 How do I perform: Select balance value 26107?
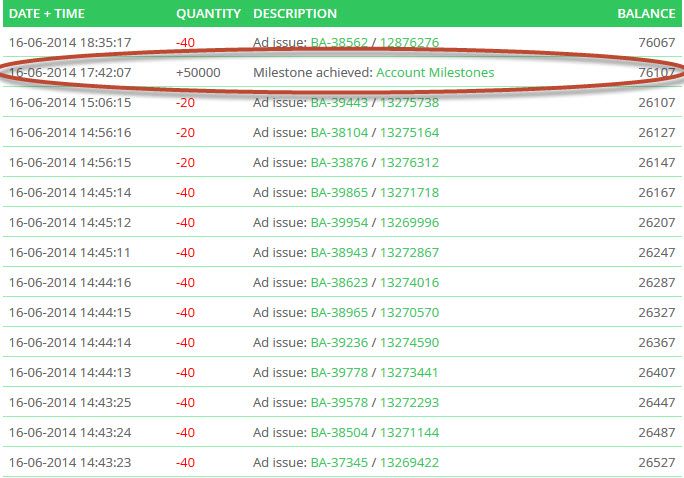click(x=657, y=102)
